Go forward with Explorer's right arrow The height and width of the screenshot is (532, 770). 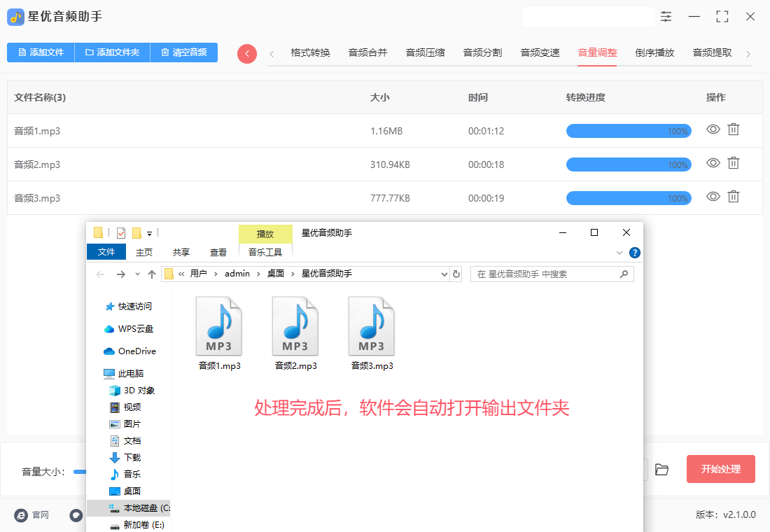121,274
